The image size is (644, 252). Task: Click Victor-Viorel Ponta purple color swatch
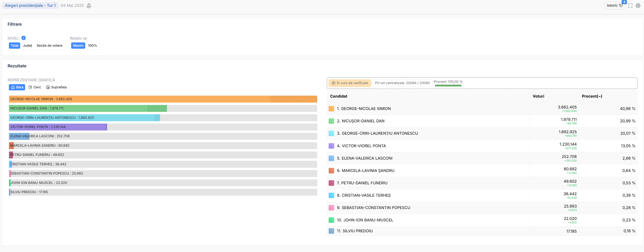(331, 146)
